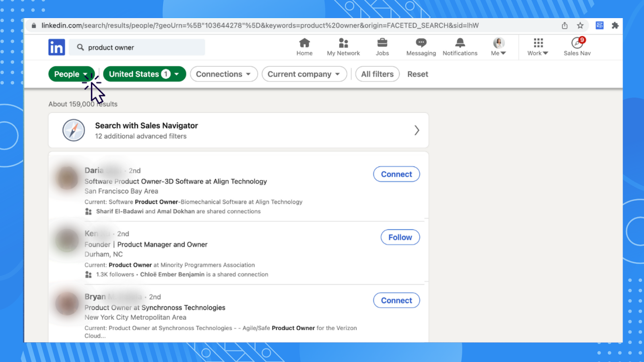Click the blue extension icon in toolbar
The width and height of the screenshot is (644, 362).
[x=600, y=25]
